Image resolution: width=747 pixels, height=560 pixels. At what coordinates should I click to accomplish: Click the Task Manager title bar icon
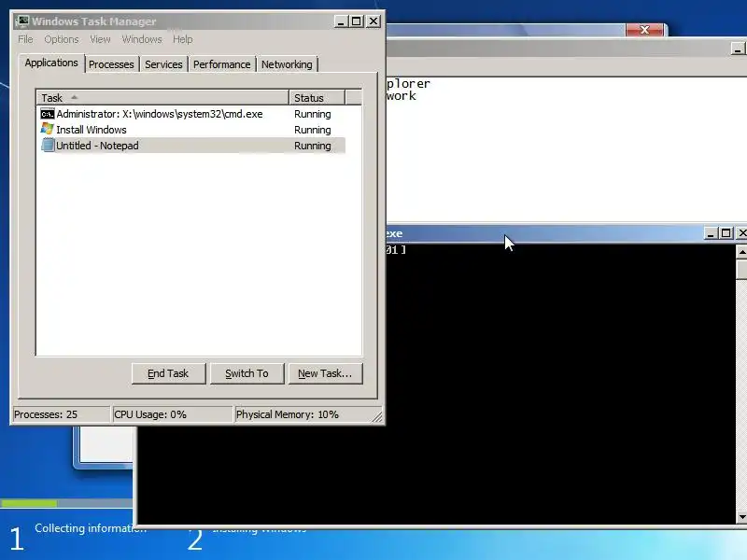tap(22, 21)
